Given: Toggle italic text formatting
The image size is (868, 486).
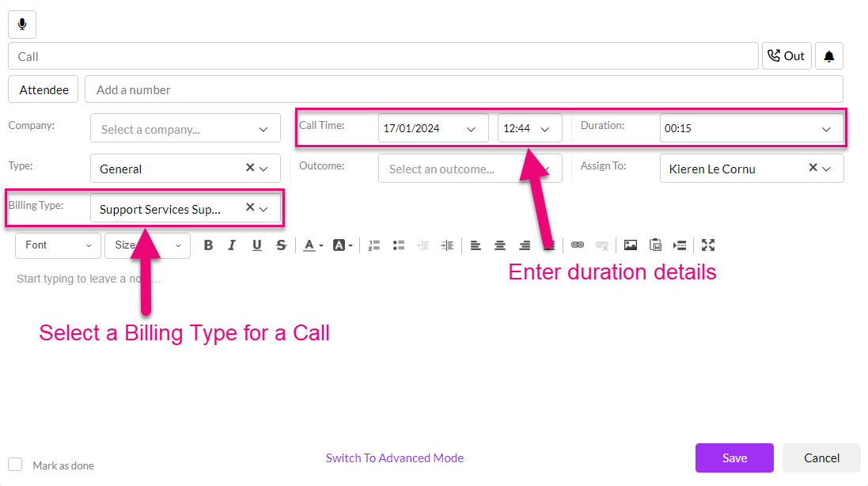Looking at the screenshot, I should (x=232, y=245).
